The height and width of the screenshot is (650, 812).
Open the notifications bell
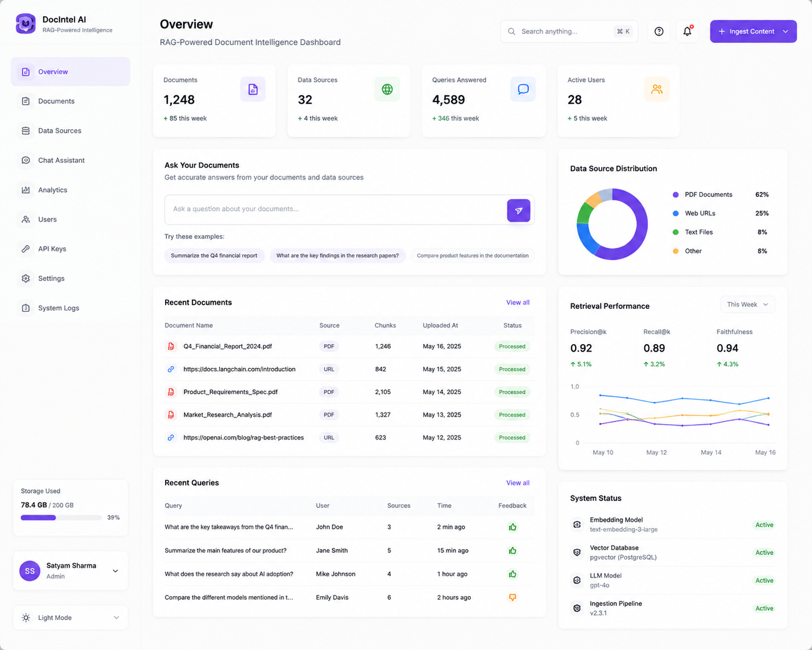687,31
